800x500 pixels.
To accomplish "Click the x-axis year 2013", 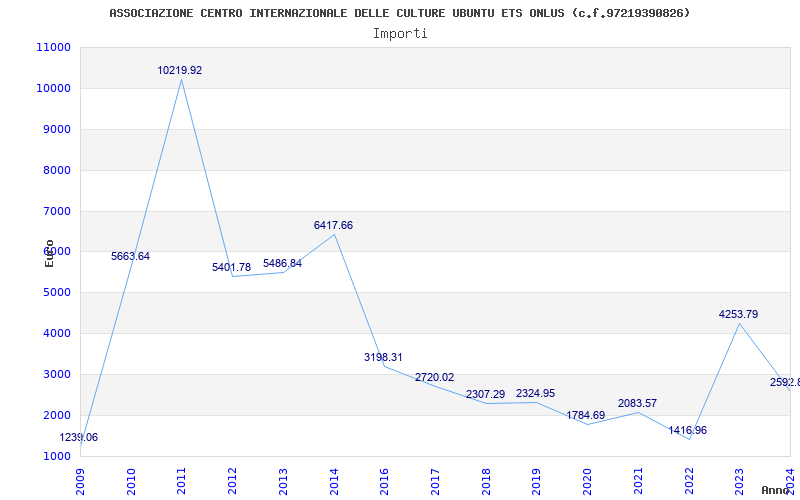I will point(283,482).
